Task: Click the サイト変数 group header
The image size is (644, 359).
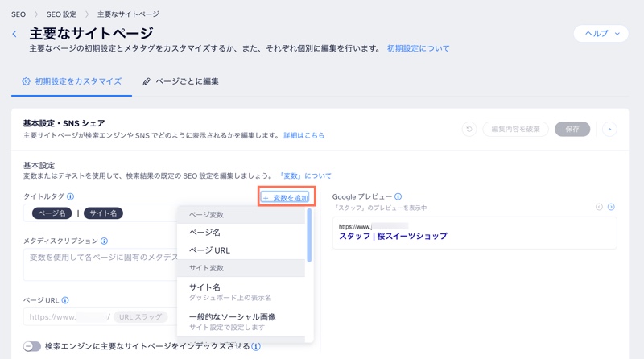Action: coord(241,268)
